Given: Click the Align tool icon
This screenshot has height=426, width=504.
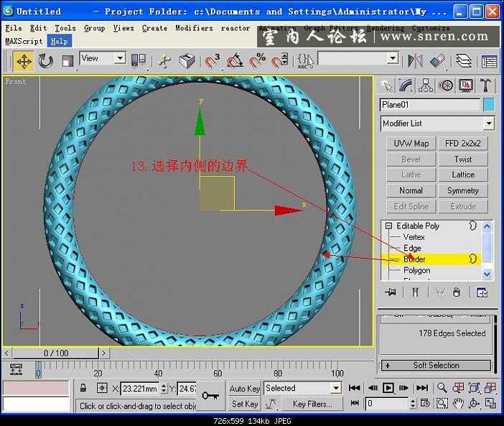Looking at the screenshot, I should click(437, 61).
